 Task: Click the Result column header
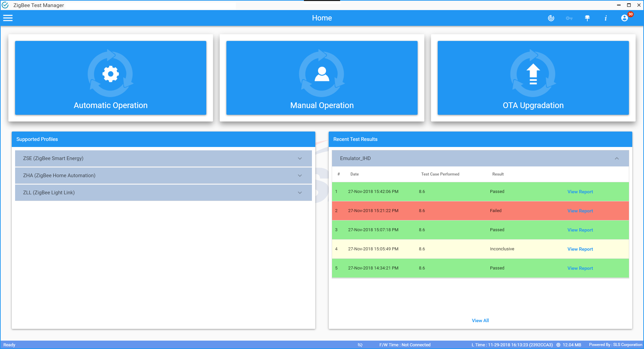[x=498, y=174]
